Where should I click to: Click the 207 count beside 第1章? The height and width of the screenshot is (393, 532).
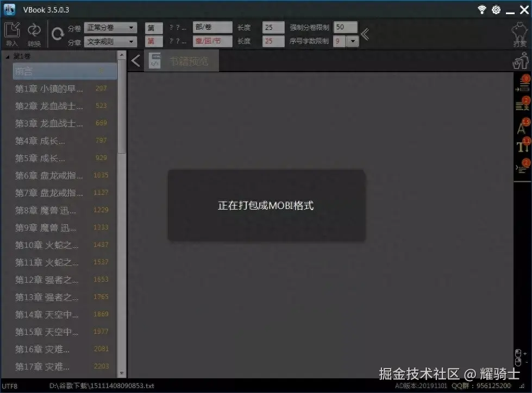[x=101, y=88]
